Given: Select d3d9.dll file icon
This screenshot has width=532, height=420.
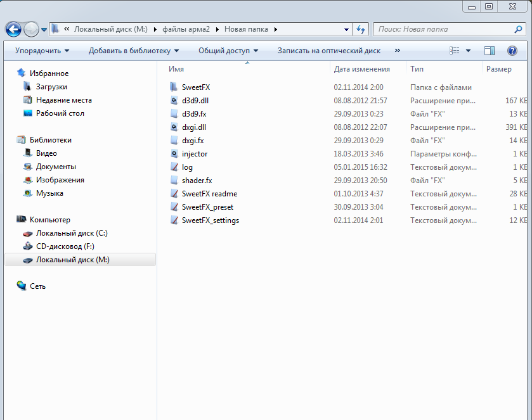Looking at the screenshot, I should coord(174,100).
